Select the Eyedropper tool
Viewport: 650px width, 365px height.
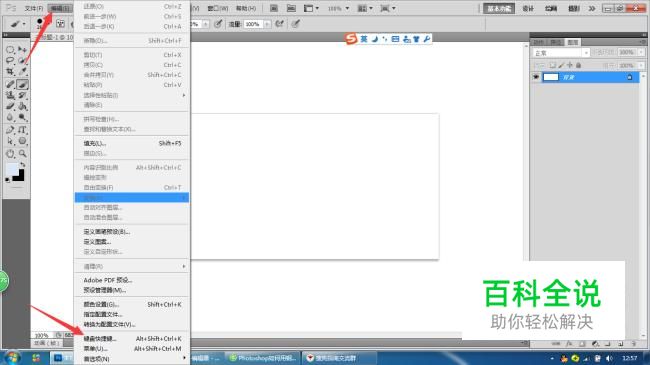[x=22, y=72]
